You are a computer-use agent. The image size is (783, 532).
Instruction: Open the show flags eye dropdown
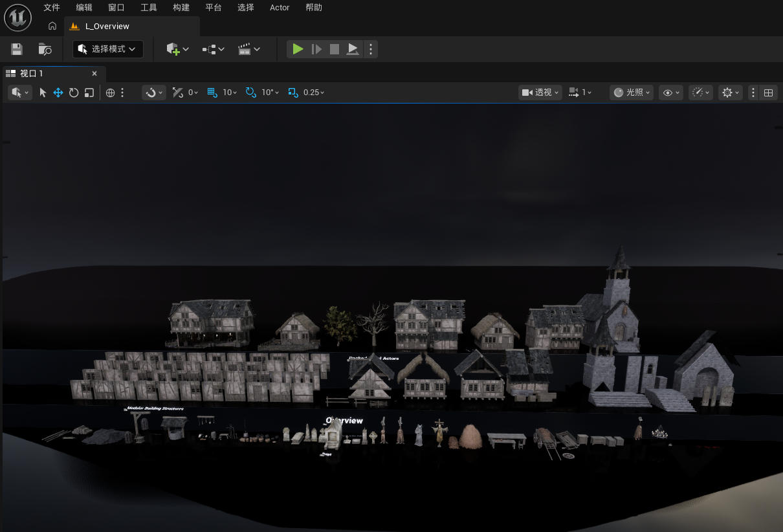pos(671,93)
